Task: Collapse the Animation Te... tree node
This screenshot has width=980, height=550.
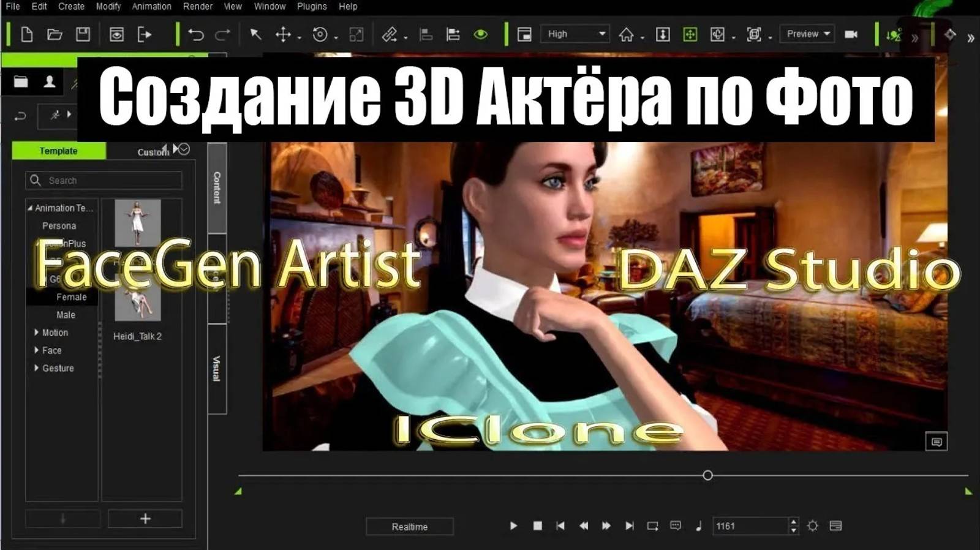Action: pos(29,208)
